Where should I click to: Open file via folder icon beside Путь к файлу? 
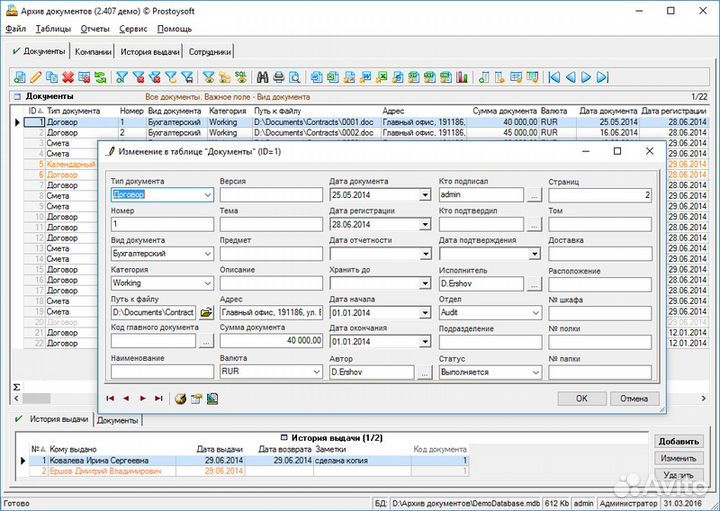pos(207,312)
